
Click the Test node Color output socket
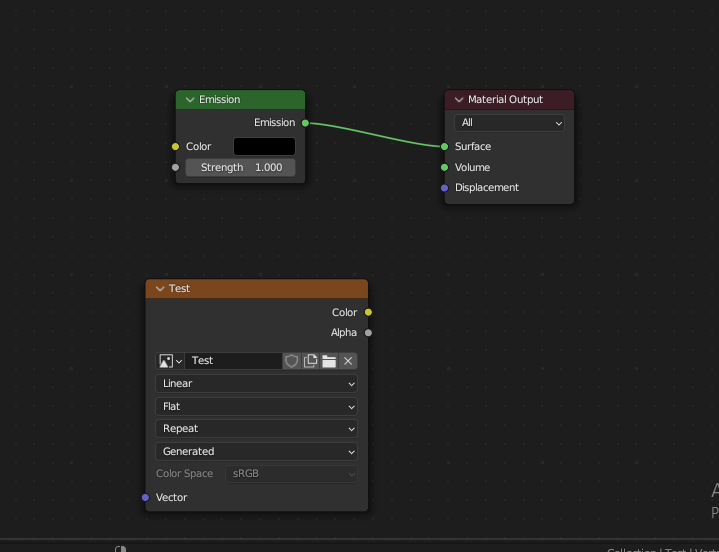pos(368,312)
